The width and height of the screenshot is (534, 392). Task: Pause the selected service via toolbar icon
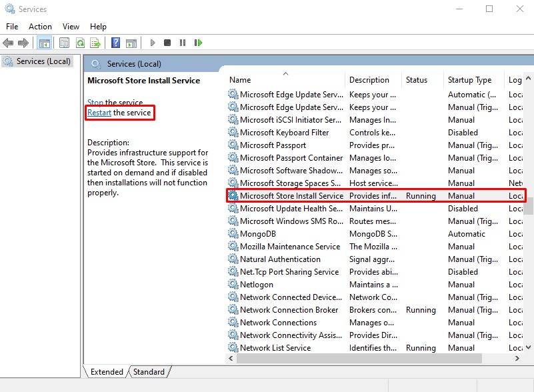[183, 42]
